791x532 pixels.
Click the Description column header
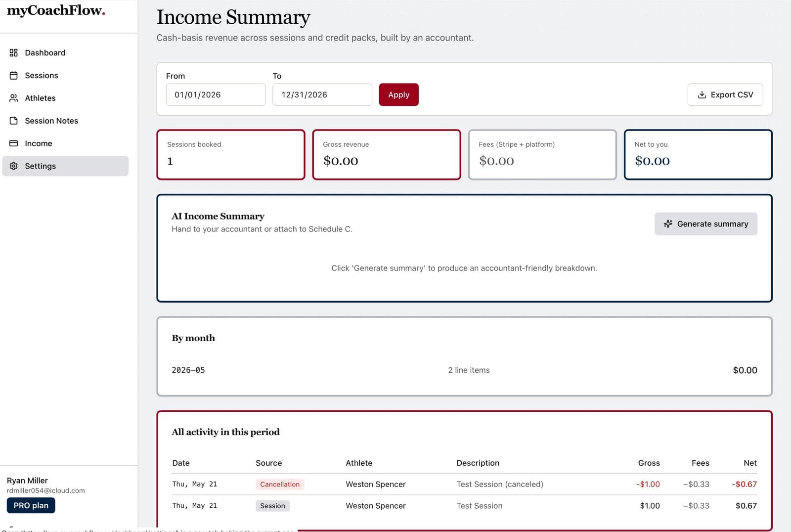click(478, 463)
